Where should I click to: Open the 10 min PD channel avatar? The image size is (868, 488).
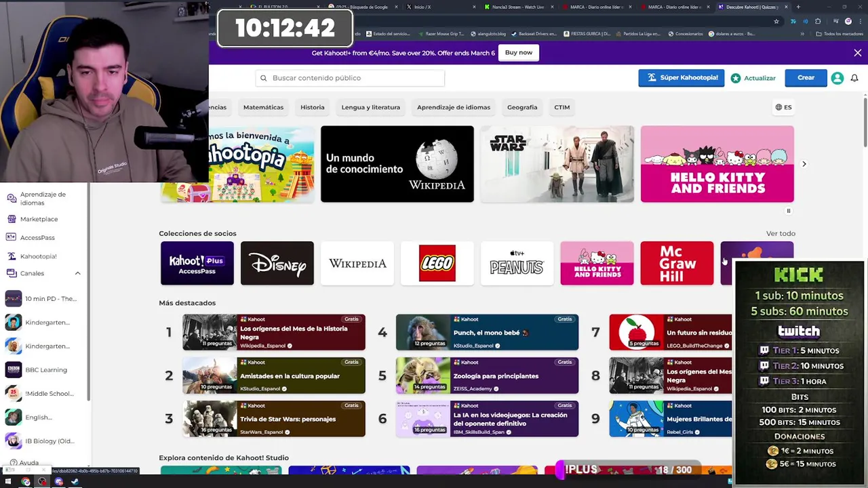coord(13,299)
